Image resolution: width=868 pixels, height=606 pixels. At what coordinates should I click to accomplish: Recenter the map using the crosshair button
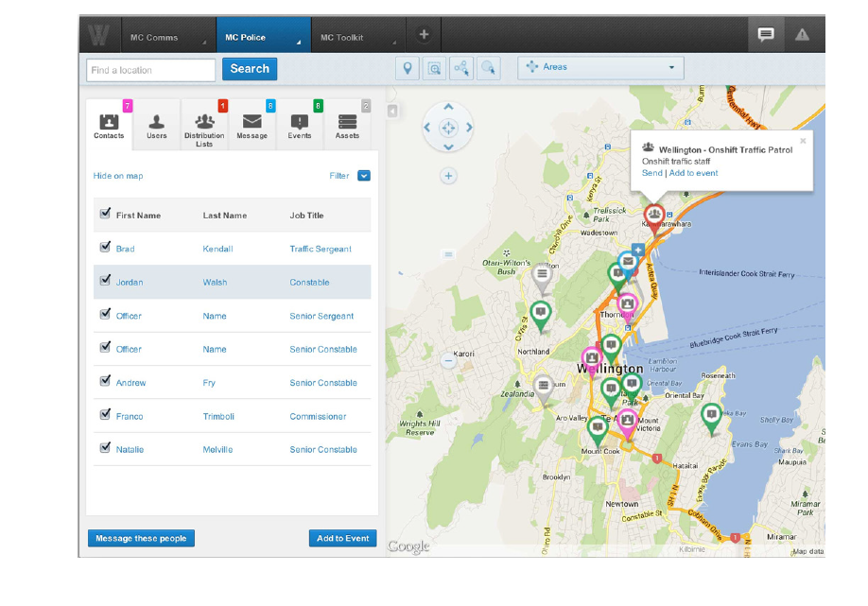[x=448, y=128]
